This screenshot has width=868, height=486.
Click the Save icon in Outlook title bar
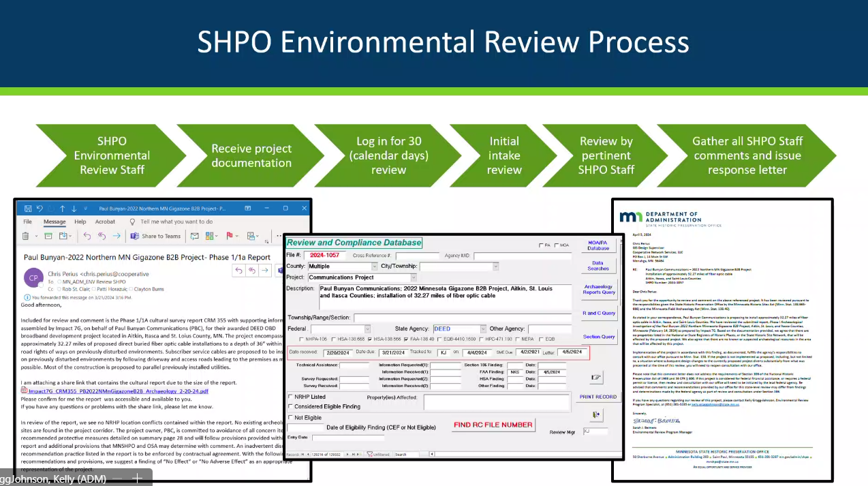(27, 209)
